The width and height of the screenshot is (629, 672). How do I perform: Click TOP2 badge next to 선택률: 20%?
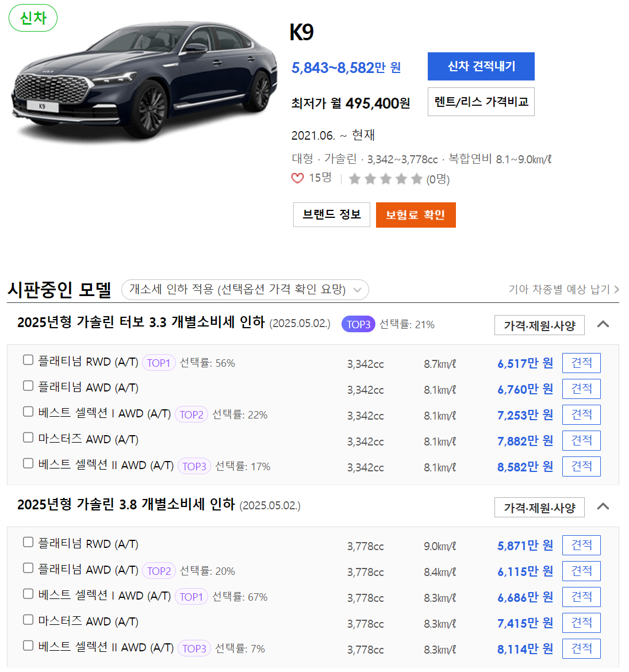(159, 571)
